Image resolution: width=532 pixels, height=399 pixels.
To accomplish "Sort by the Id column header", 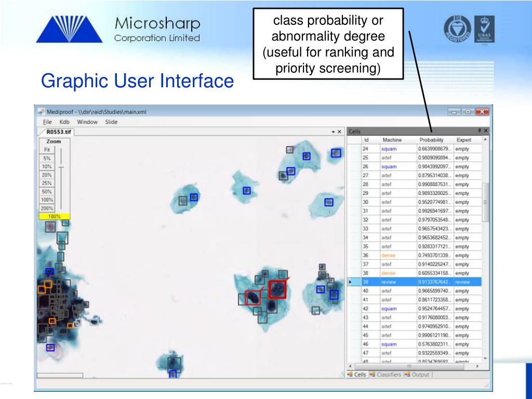I will click(366, 140).
